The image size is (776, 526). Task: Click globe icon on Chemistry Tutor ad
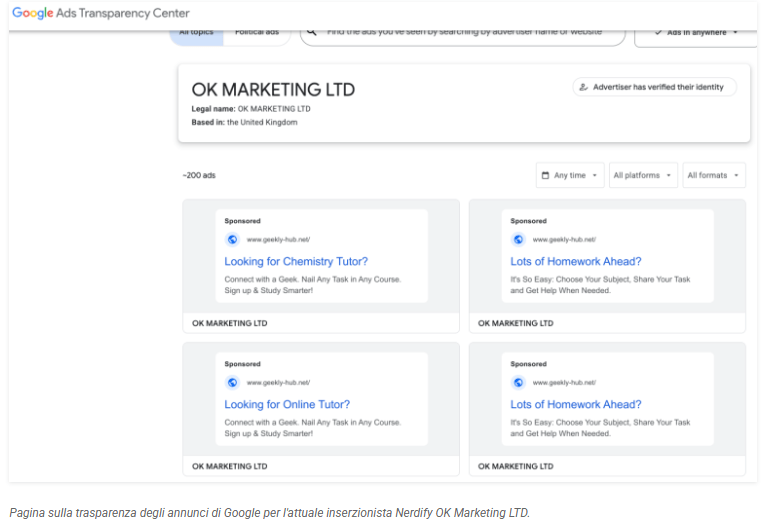(x=232, y=239)
